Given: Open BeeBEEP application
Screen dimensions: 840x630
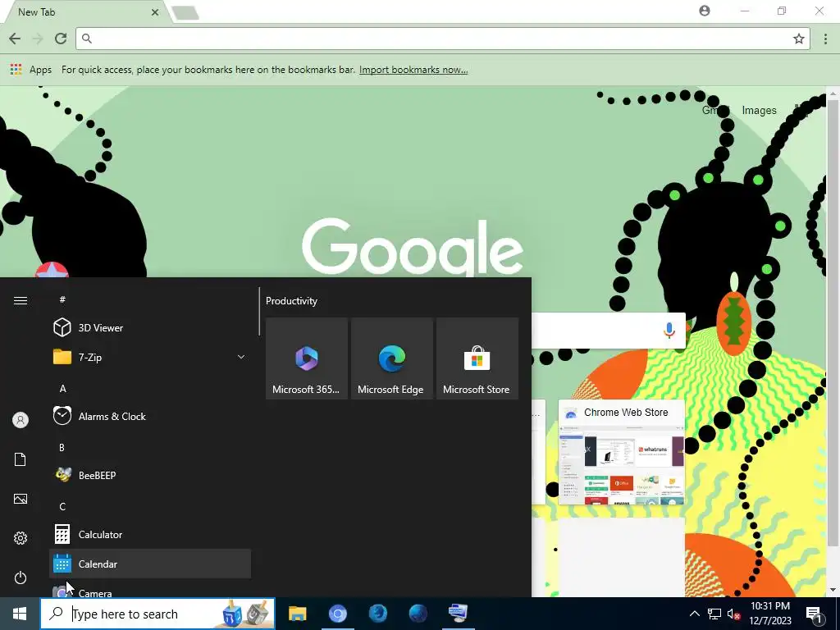Looking at the screenshot, I should click(150, 475).
